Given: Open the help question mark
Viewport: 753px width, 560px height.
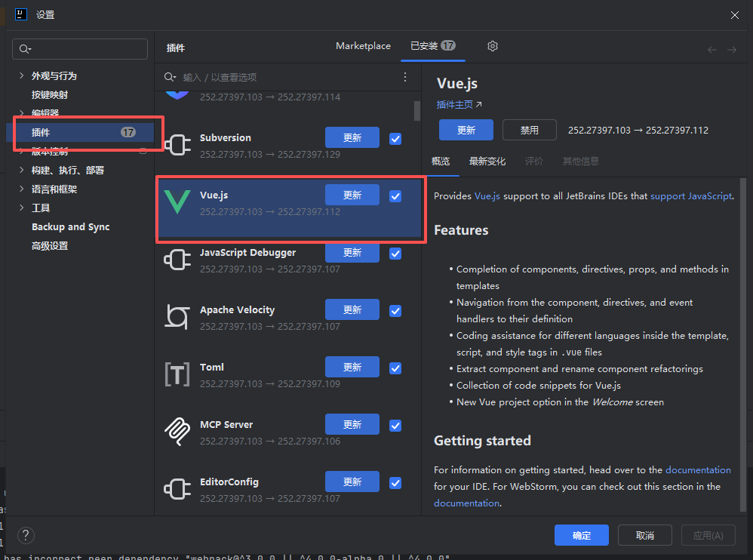Looking at the screenshot, I should 26,535.
